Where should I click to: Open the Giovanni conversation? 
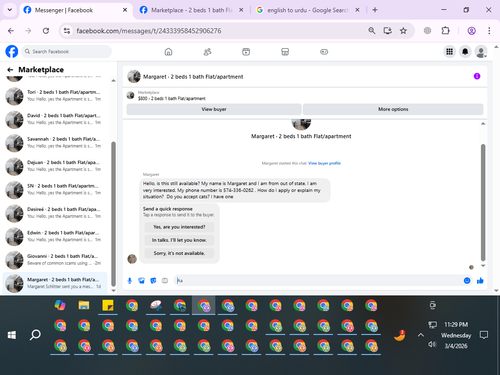point(55,260)
